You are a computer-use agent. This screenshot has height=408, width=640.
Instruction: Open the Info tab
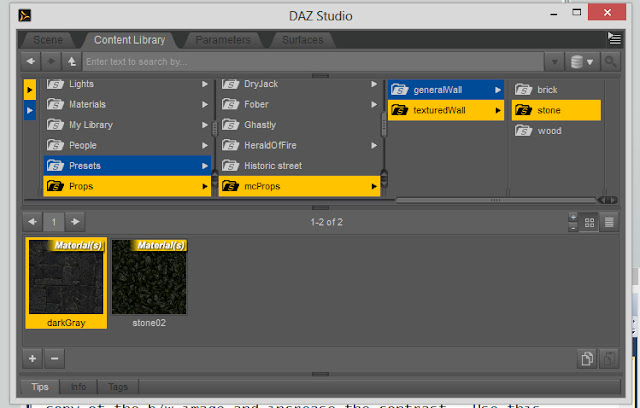click(78, 386)
